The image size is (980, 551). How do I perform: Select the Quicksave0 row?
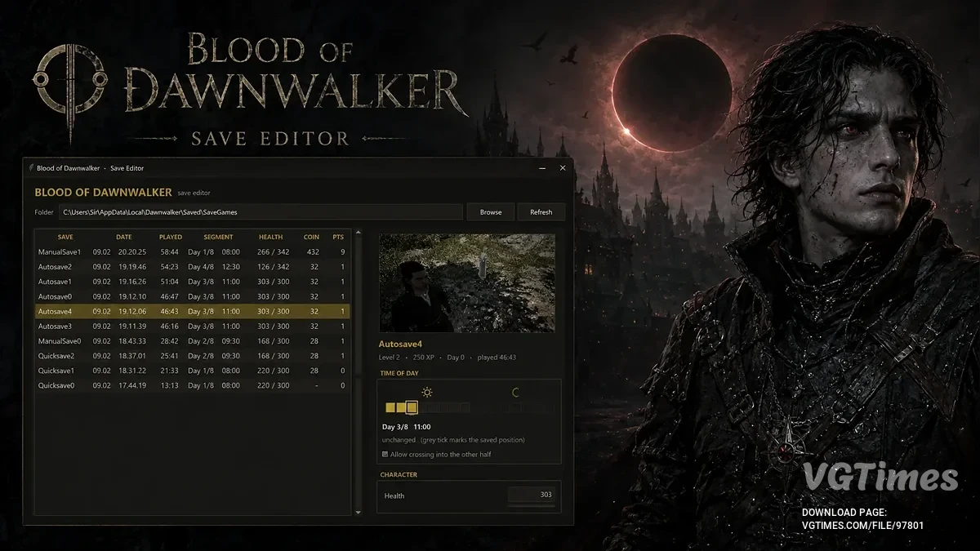(192, 385)
